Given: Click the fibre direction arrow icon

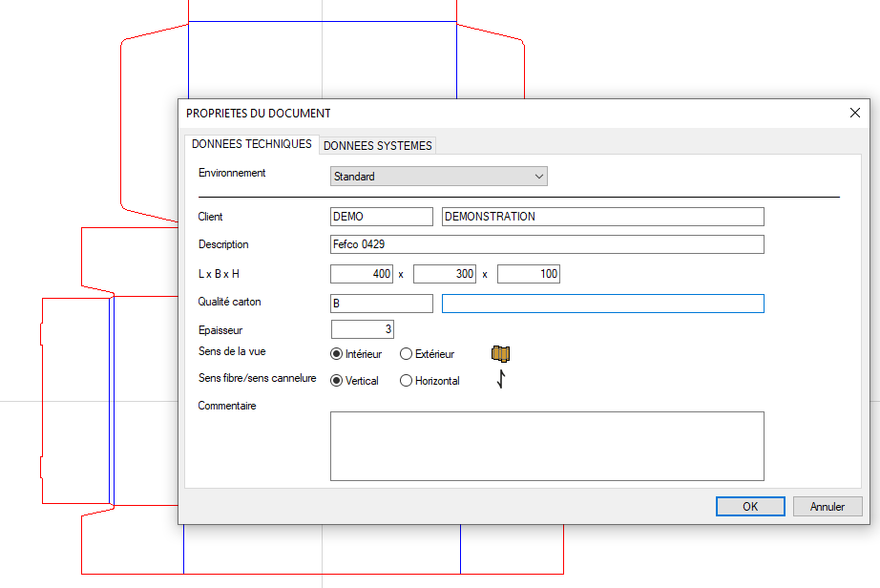Looking at the screenshot, I should 501,379.
